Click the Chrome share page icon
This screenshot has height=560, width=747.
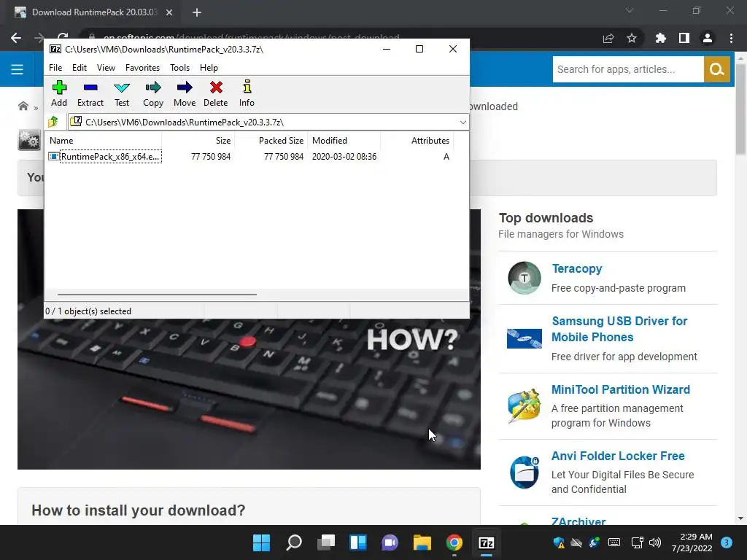pos(608,38)
